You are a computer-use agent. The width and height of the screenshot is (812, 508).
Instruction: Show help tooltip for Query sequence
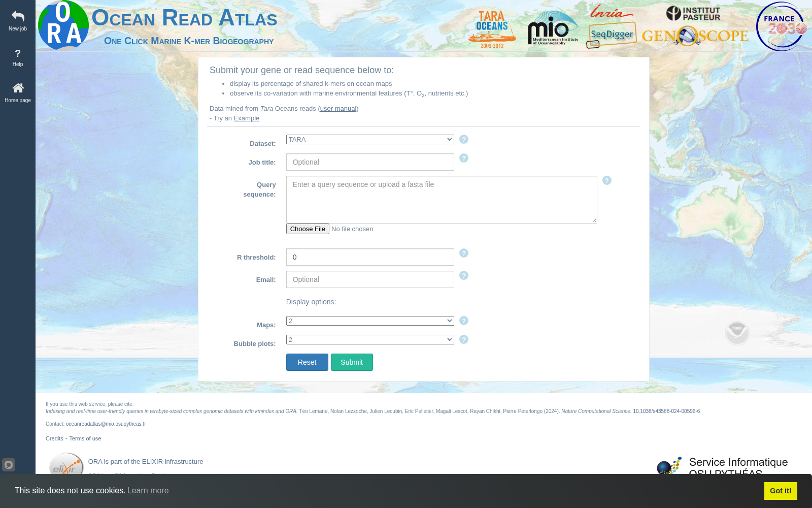point(607,180)
